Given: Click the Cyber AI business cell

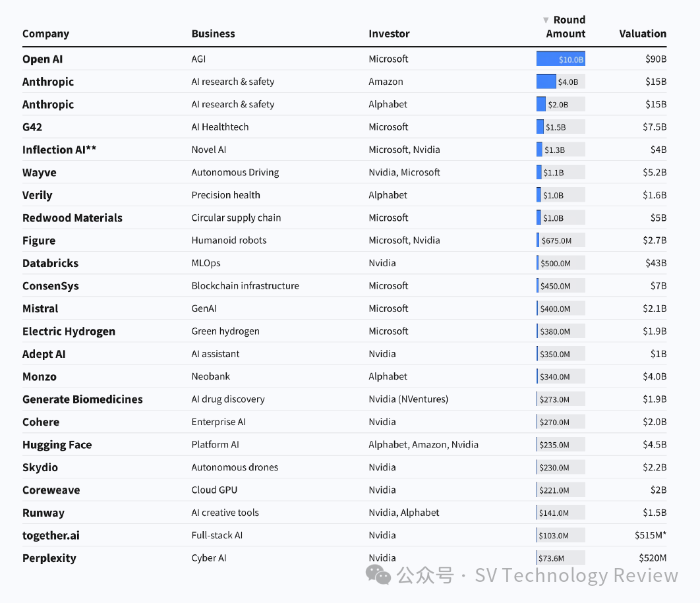Looking at the screenshot, I should coord(209,558).
